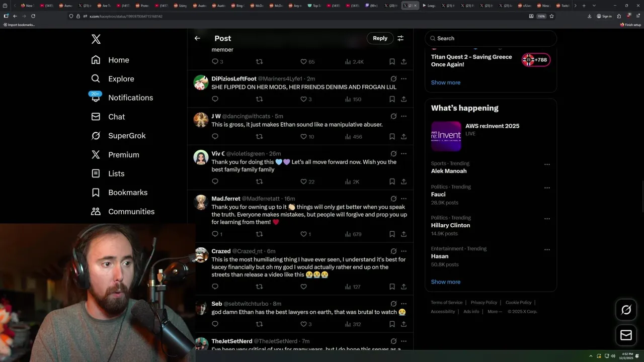Click Show more under Titan Quest 2

coord(445,82)
